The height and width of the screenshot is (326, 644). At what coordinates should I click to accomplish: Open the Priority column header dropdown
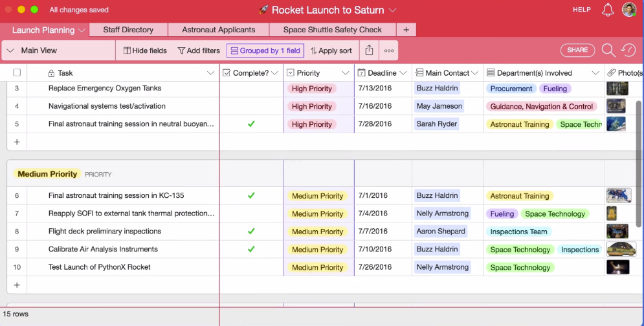[x=345, y=73]
